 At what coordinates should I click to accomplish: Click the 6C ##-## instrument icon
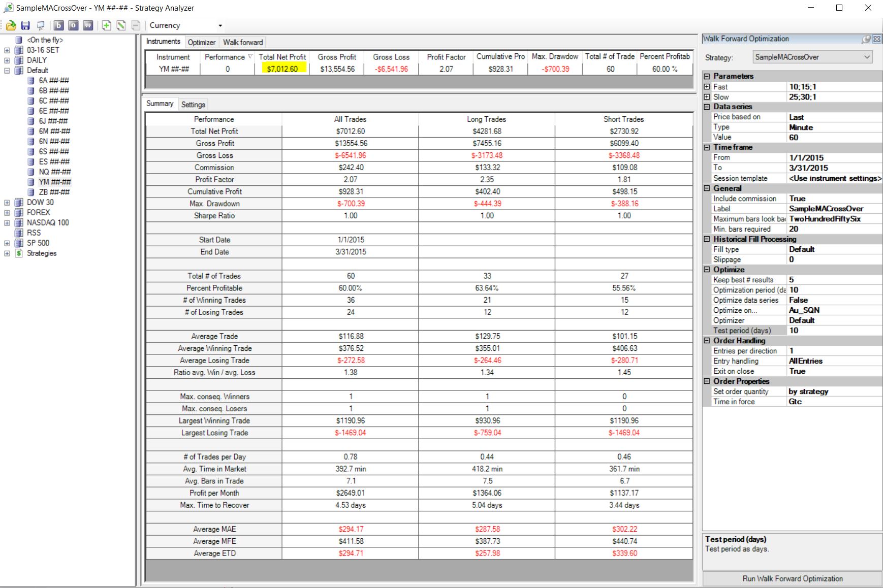tap(31, 101)
